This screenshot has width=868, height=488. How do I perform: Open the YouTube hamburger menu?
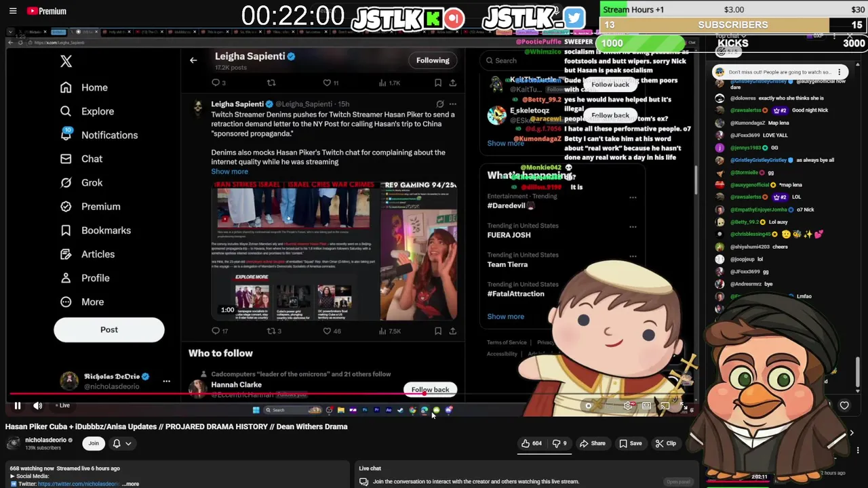tap(13, 11)
